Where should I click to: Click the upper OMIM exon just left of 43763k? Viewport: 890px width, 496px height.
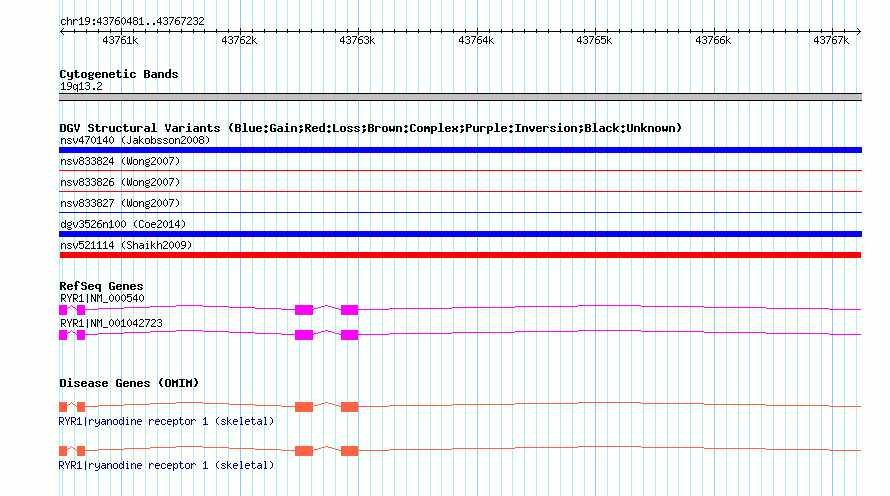click(350, 407)
